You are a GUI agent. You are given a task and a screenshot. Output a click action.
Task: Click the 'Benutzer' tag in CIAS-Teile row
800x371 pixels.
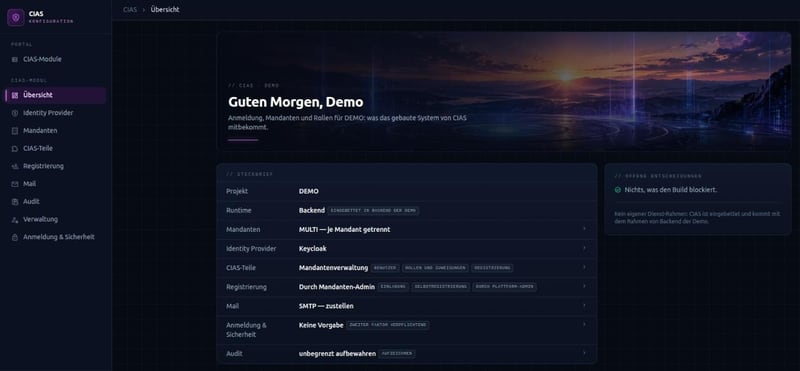click(385, 268)
